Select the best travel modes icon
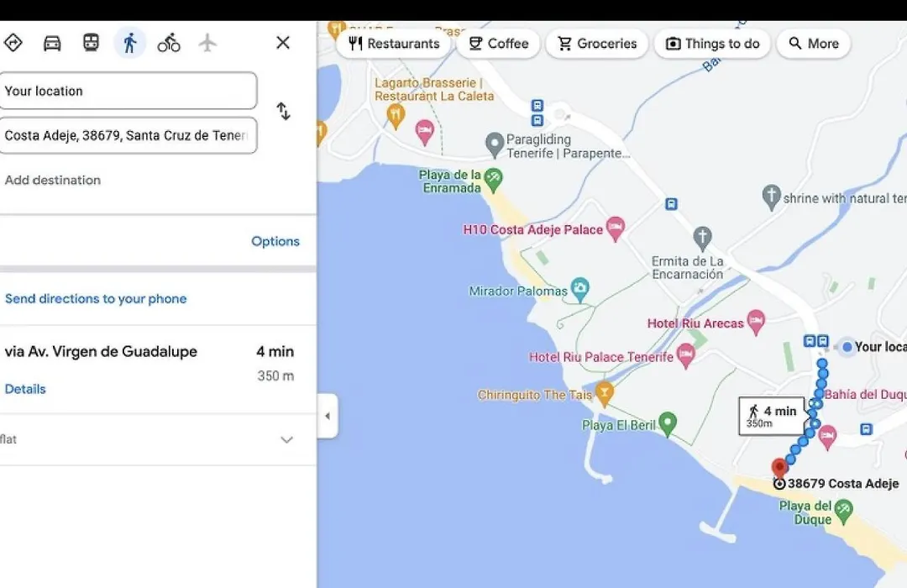 point(13,43)
